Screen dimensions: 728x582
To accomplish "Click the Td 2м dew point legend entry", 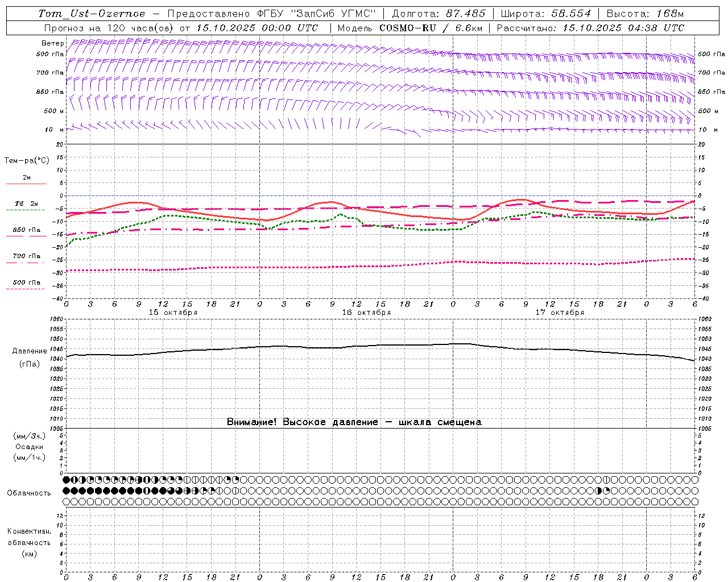I will point(27,203).
